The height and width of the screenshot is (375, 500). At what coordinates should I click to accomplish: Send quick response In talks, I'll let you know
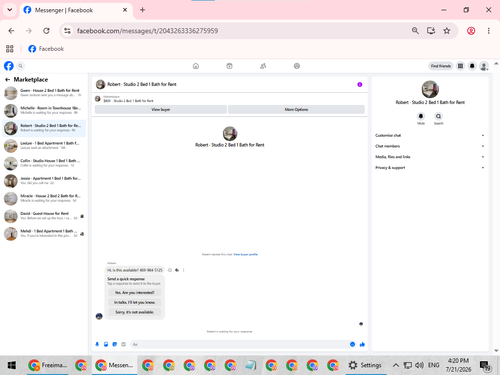[x=135, y=302]
